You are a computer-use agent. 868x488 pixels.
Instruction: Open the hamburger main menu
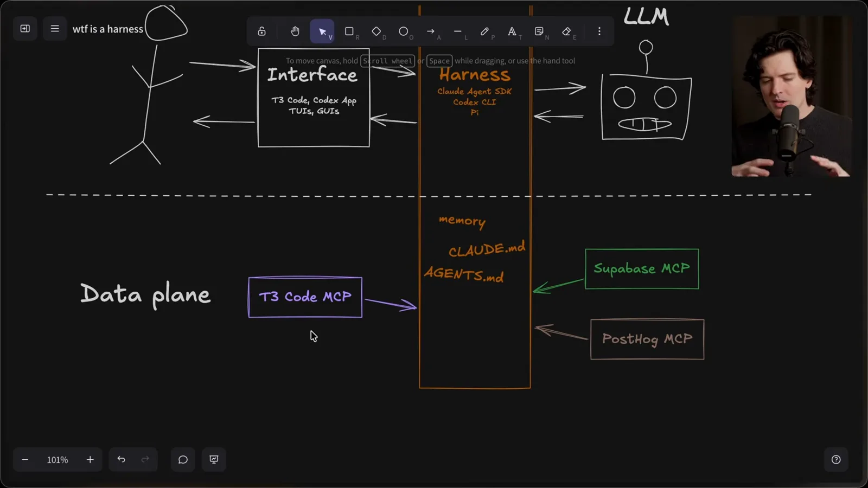coord(55,29)
